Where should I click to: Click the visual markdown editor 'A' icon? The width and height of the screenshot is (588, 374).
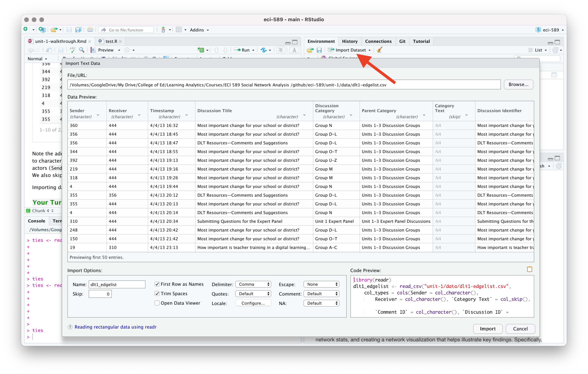(x=295, y=50)
